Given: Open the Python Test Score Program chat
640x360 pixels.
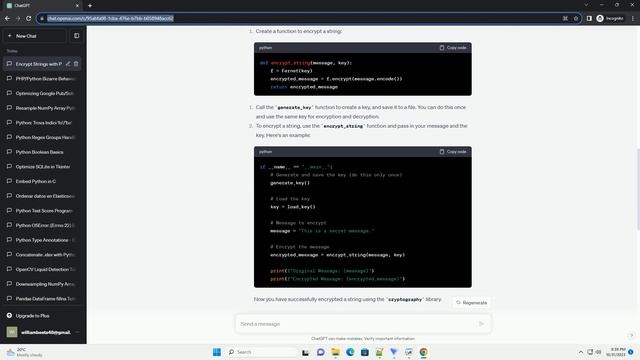Looking at the screenshot, I should 42,211.
